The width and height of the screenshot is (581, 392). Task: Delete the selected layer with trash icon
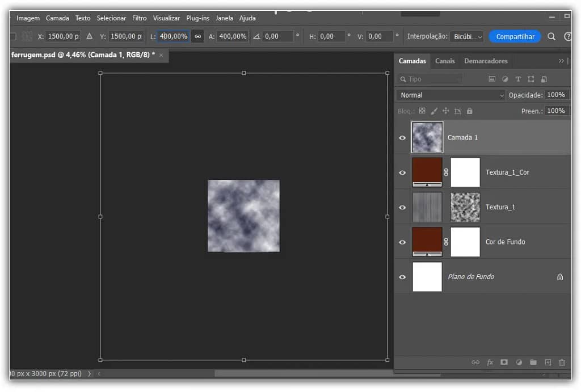[x=562, y=362]
